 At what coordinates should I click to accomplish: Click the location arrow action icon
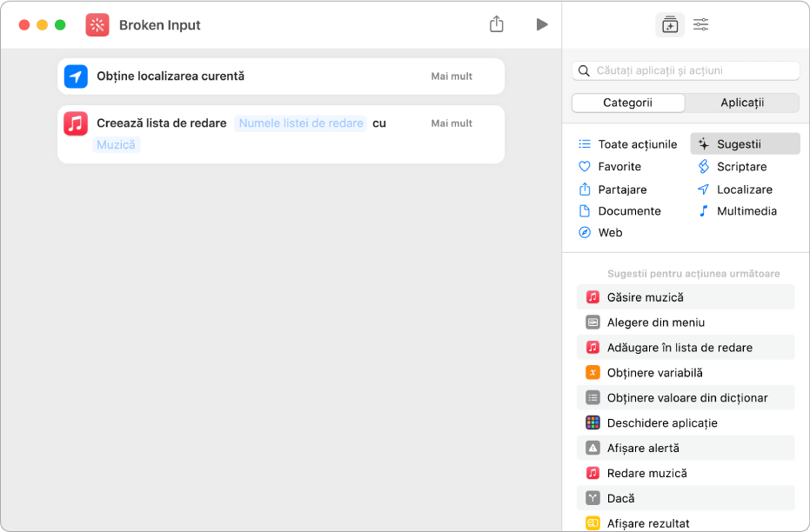[x=76, y=76]
